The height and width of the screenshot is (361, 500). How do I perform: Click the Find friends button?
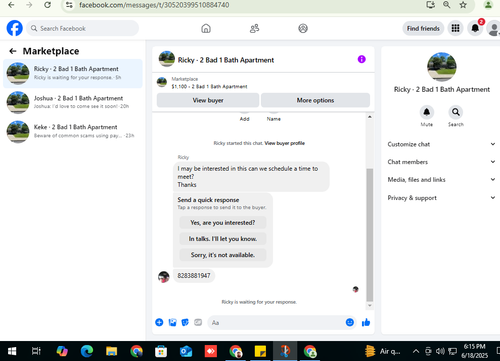coord(423,28)
